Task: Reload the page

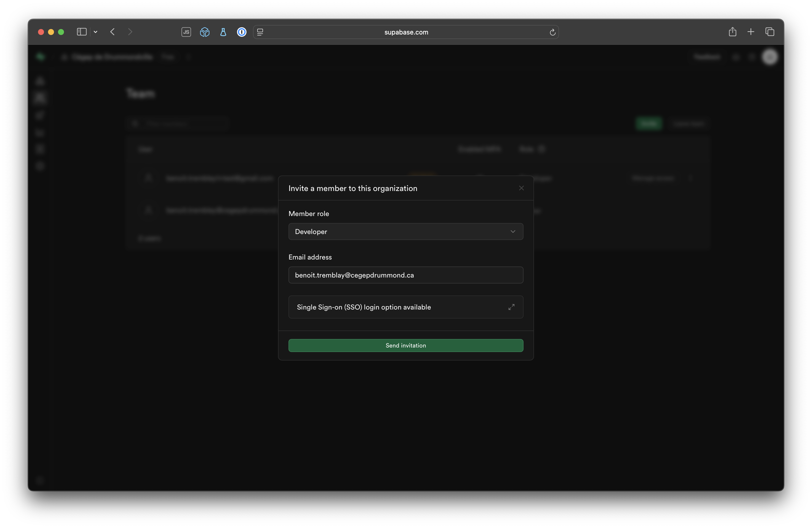Action: 552,32
